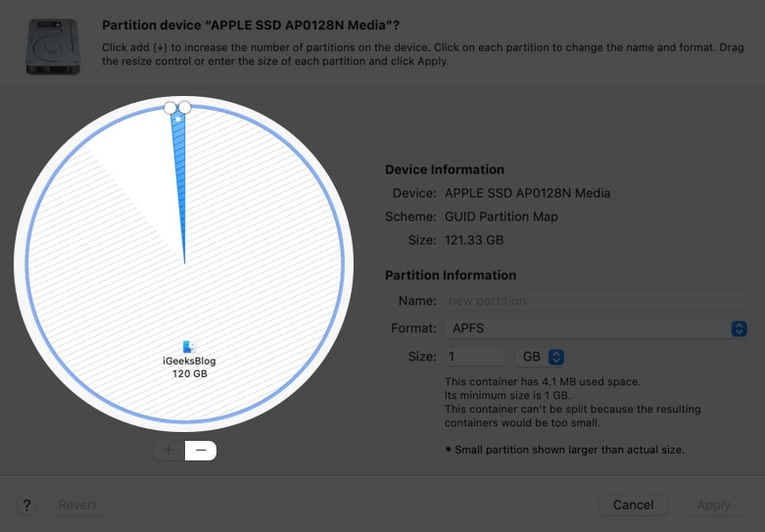Click 'This container has 4.1 MB used space' text
The width and height of the screenshot is (765, 532).
coord(543,382)
